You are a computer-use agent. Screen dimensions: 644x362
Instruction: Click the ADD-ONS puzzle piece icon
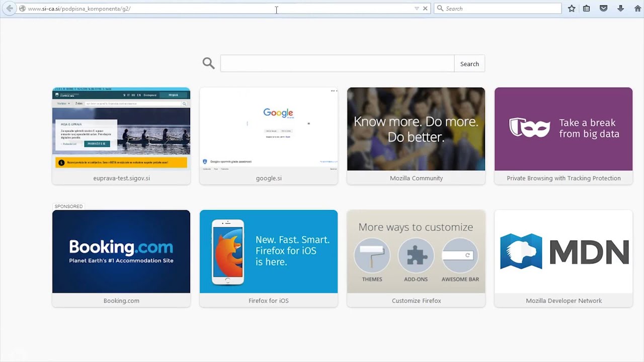(x=416, y=255)
